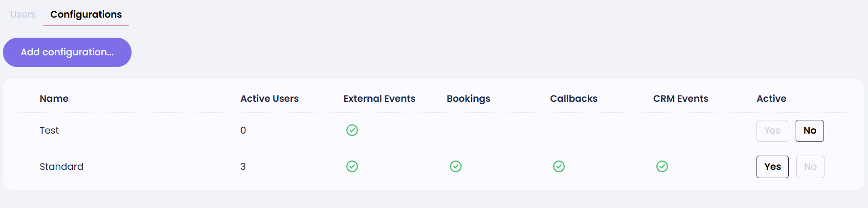Click Bookings checkmark in Standard row
The width and height of the screenshot is (868, 208).
(x=456, y=166)
